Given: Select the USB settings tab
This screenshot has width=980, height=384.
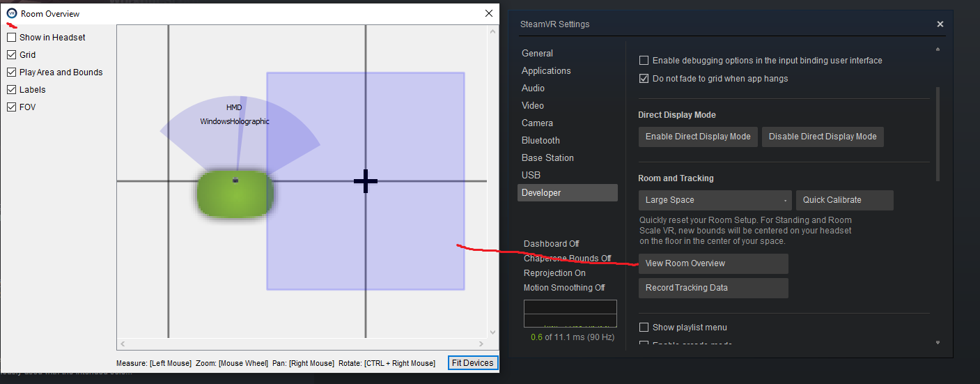Looking at the screenshot, I should 531,175.
